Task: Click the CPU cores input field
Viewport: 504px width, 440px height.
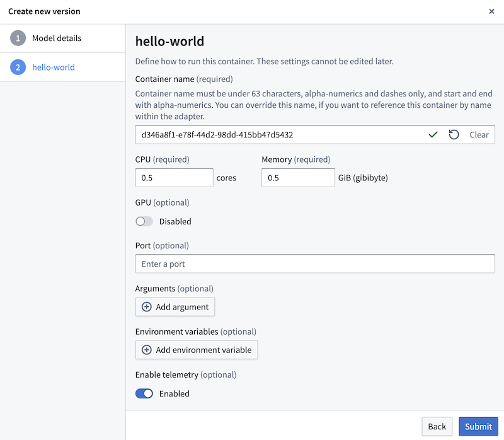Action: (175, 178)
